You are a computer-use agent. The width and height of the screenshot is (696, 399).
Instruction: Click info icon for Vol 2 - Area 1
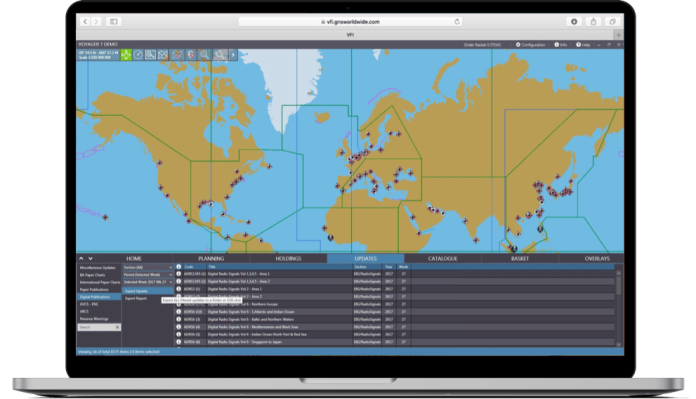pyautogui.click(x=178, y=289)
